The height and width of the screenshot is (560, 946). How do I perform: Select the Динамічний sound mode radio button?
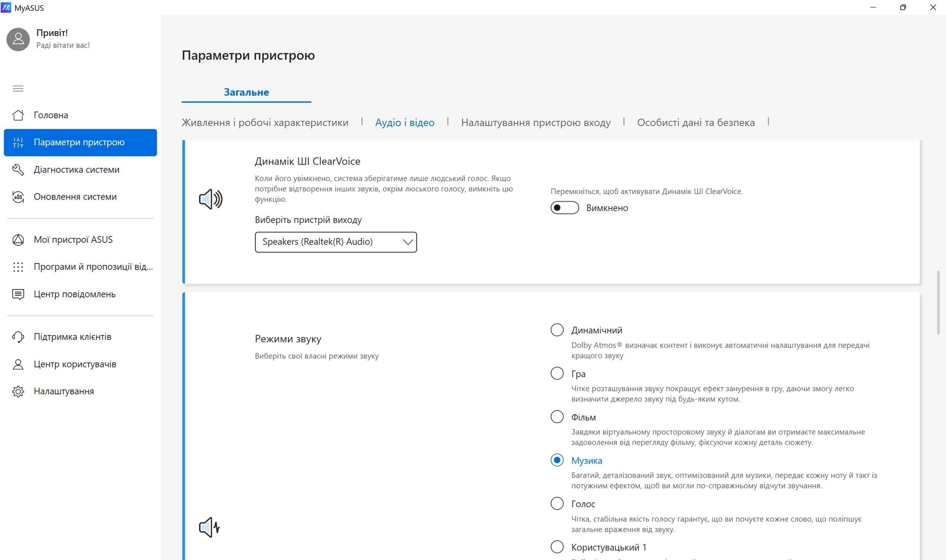(557, 330)
